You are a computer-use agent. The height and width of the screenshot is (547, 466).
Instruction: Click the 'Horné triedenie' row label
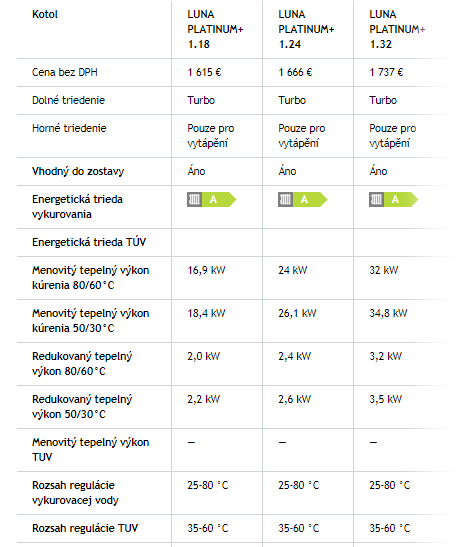click(x=69, y=128)
